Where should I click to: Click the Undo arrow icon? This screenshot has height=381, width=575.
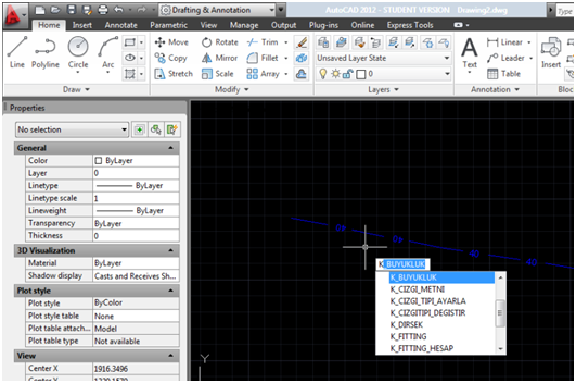tap(118, 10)
